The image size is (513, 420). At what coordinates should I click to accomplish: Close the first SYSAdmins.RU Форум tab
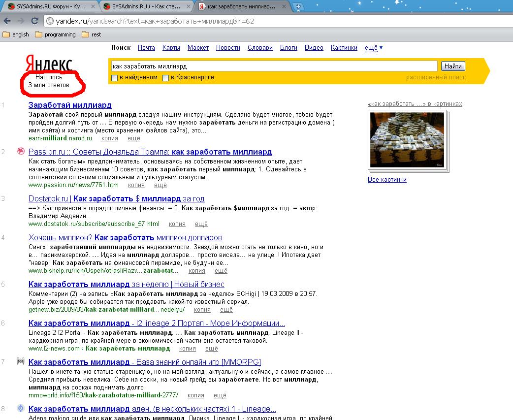tap(93, 6)
